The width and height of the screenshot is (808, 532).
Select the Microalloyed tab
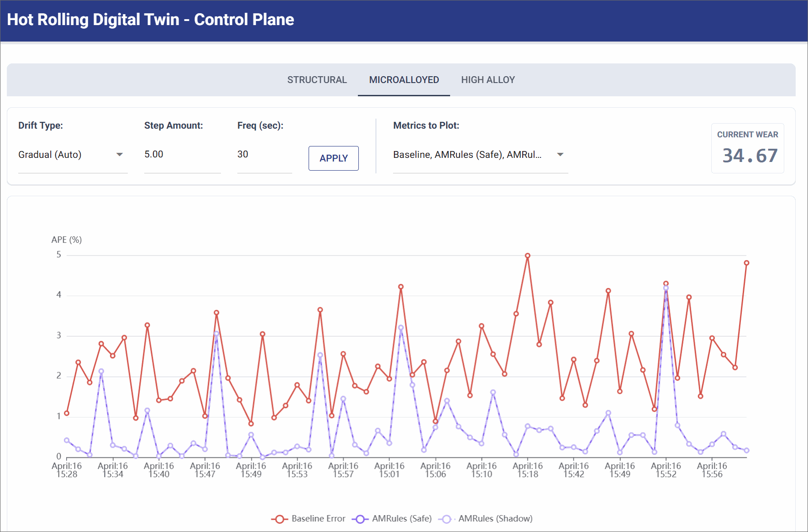(x=404, y=80)
